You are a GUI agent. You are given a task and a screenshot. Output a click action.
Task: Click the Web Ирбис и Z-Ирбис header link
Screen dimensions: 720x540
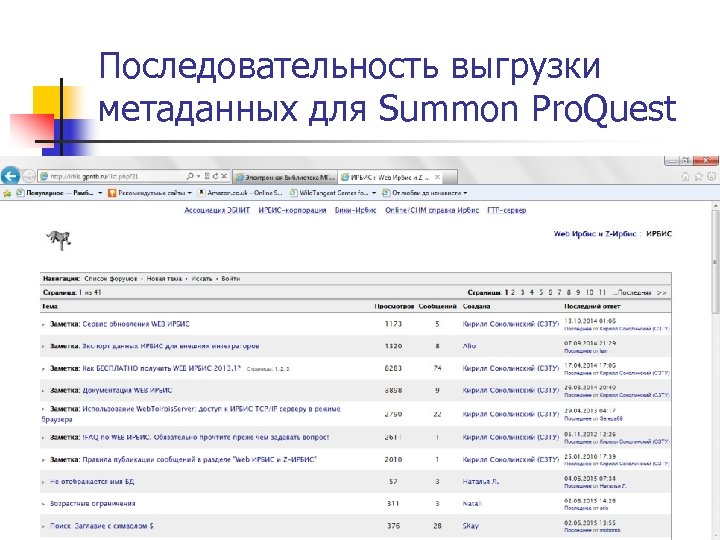[x=595, y=234]
